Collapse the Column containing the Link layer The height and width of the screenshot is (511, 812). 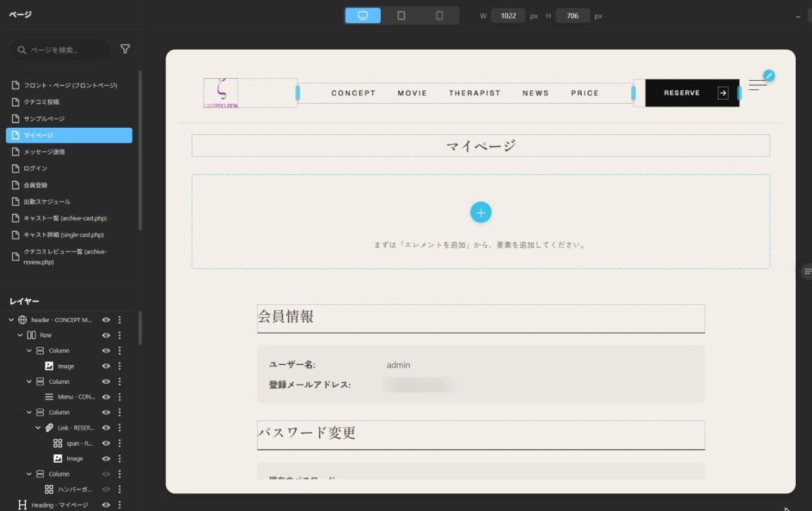click(29, 413)
